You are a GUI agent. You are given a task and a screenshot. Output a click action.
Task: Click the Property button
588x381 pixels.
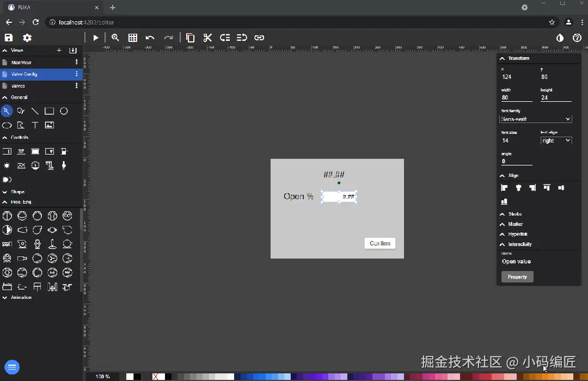[517, 276]
